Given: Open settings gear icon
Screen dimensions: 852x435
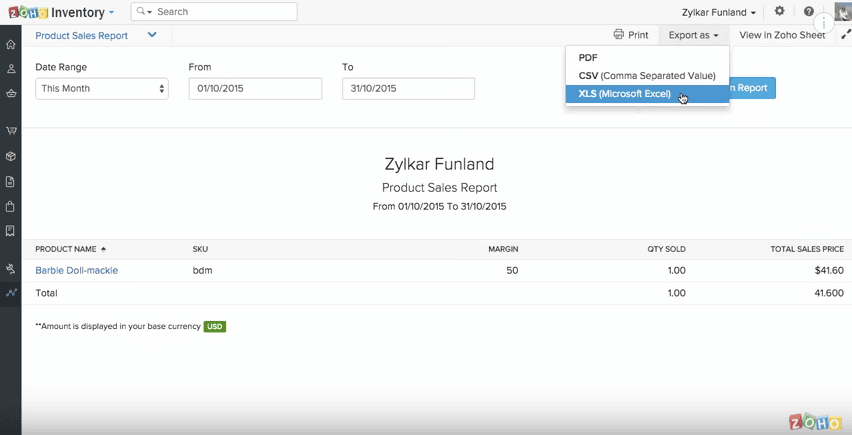Looking at the screenshot, I should coord(780,12).
